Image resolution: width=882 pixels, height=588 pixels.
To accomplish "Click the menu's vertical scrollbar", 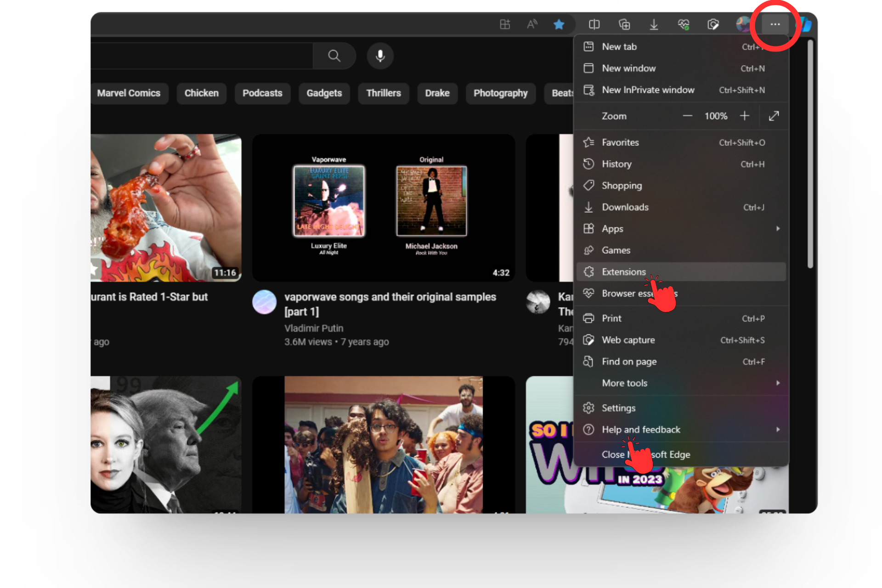I will (810, 154).
